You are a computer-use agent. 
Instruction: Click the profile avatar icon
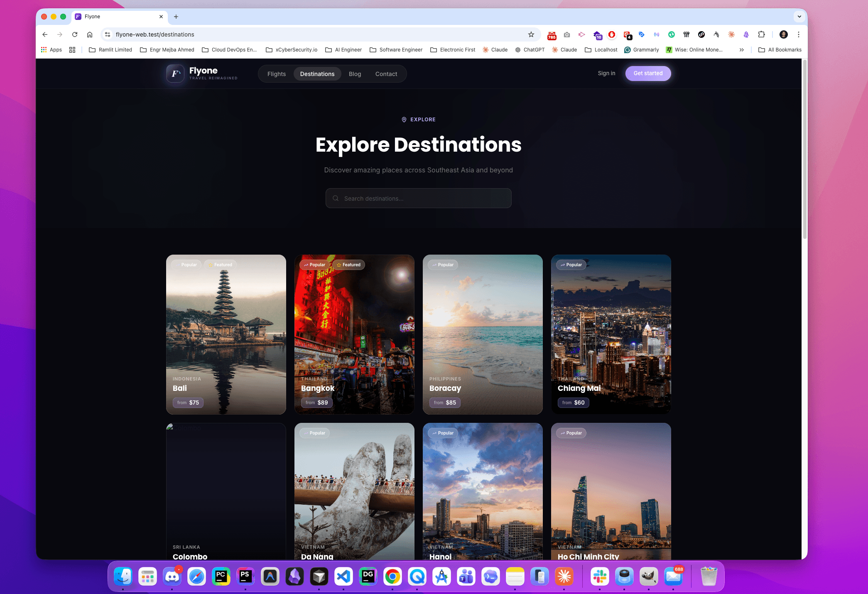[x=784, y=34]
